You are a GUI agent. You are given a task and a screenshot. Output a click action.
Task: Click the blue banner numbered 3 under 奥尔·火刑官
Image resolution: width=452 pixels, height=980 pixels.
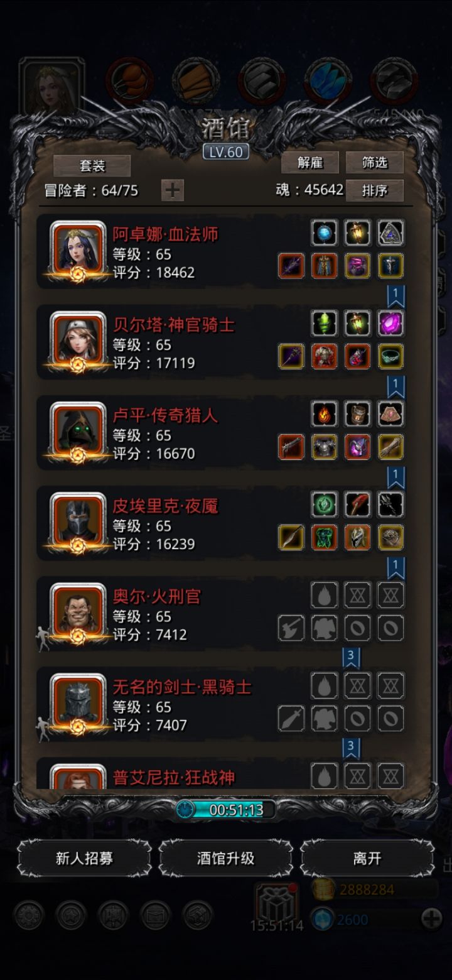pyautogui.click(x=351, y=658)
